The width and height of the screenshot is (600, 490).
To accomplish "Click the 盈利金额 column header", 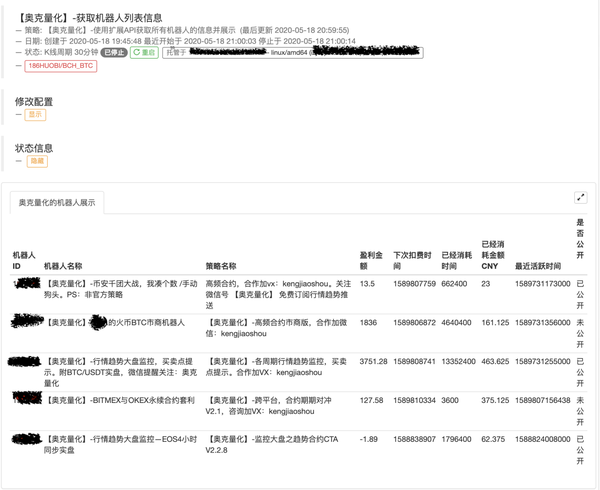I will (x=371, y=261).
